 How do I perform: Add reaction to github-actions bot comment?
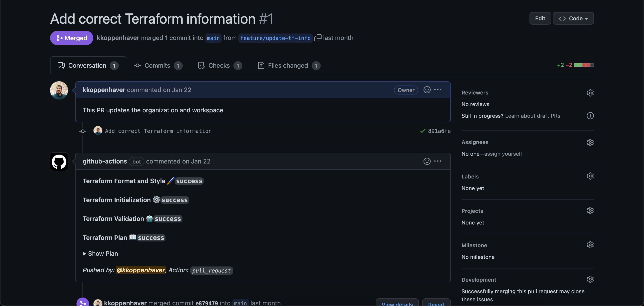coord(427,161)
